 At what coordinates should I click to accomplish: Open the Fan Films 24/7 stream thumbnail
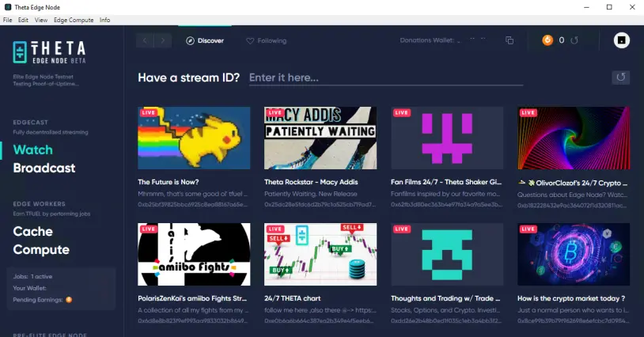(x=447, y=138)
